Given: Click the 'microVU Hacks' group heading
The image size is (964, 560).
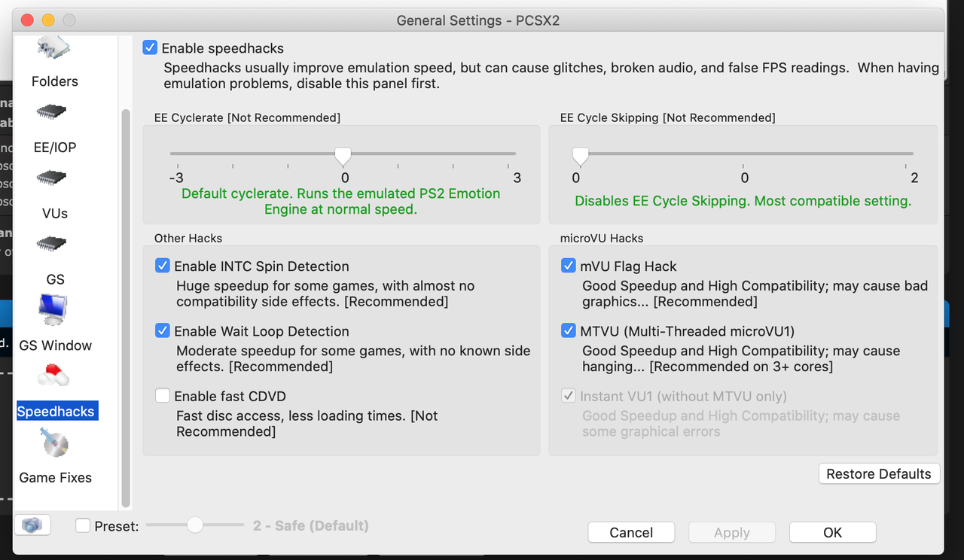Looking at the screenshot, I should pyautogui.click(x=602, y=238).
